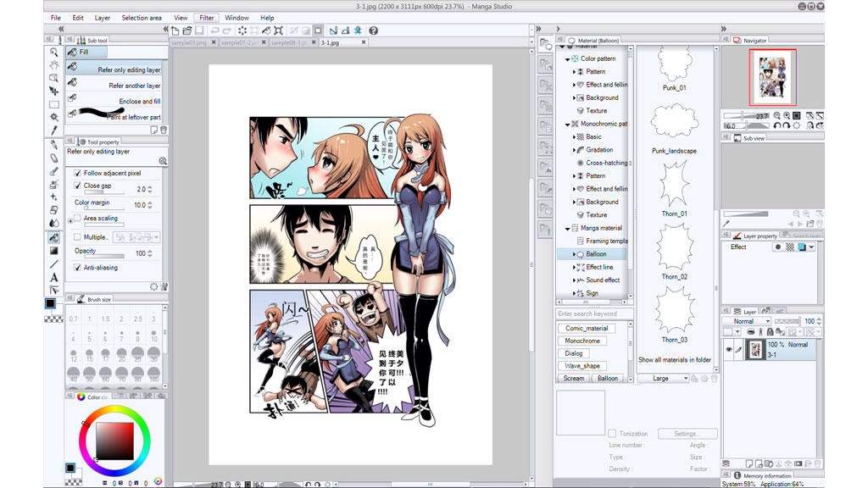The width and height of the screenshot is (868, 488).
Task: Disable the Anti-aliasing checkbox
Action: click(x=77, y=267)
